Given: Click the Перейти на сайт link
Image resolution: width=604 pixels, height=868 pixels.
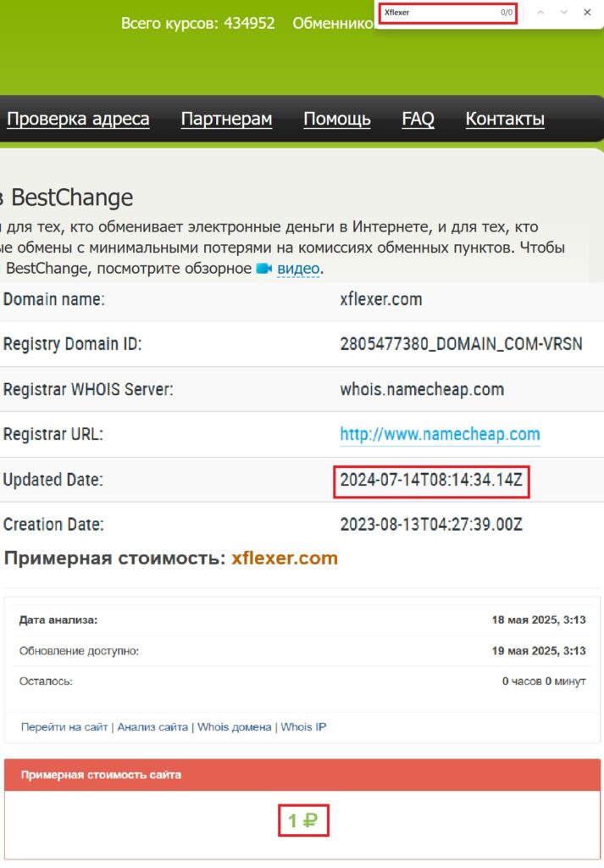Looking at the screenshot, I should [64, 726].
